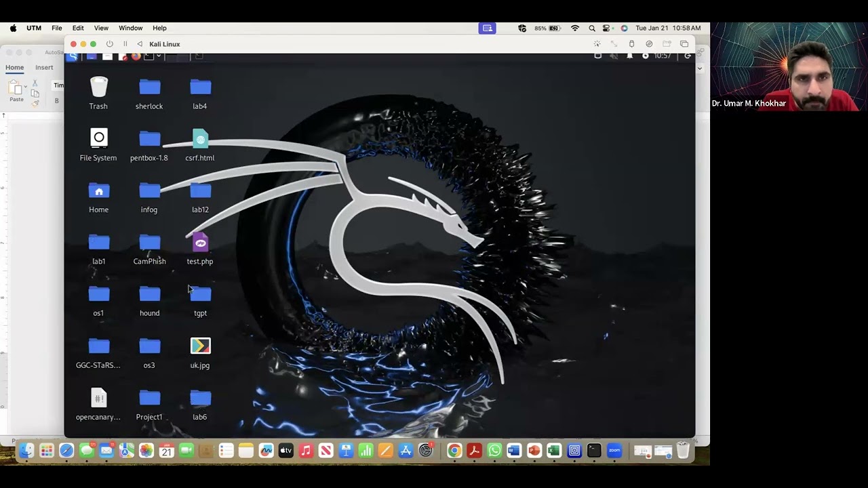Open the Wi-Fi menu bar icon

click(575, 28)
